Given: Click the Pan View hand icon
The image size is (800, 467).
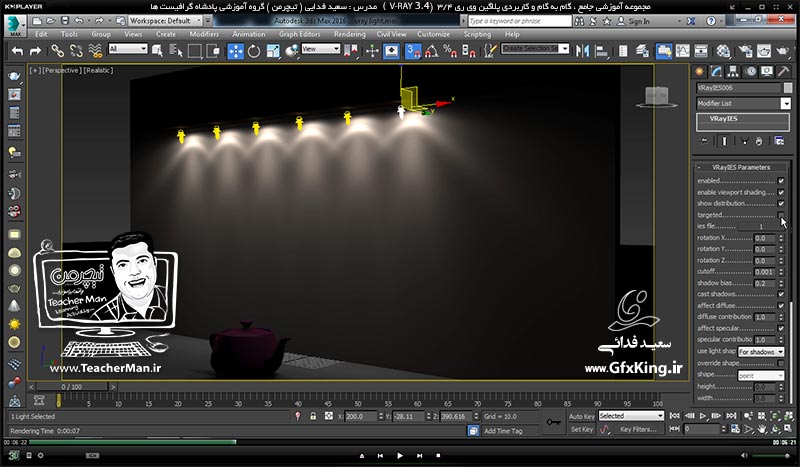Looking at the screenshot, I should (x=762, y=429).
